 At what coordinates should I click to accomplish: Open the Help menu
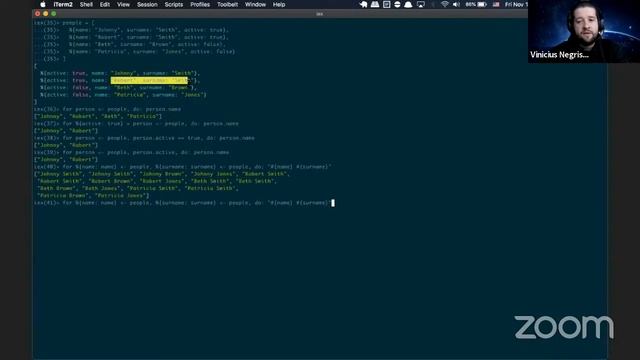(x=279, y=4)
